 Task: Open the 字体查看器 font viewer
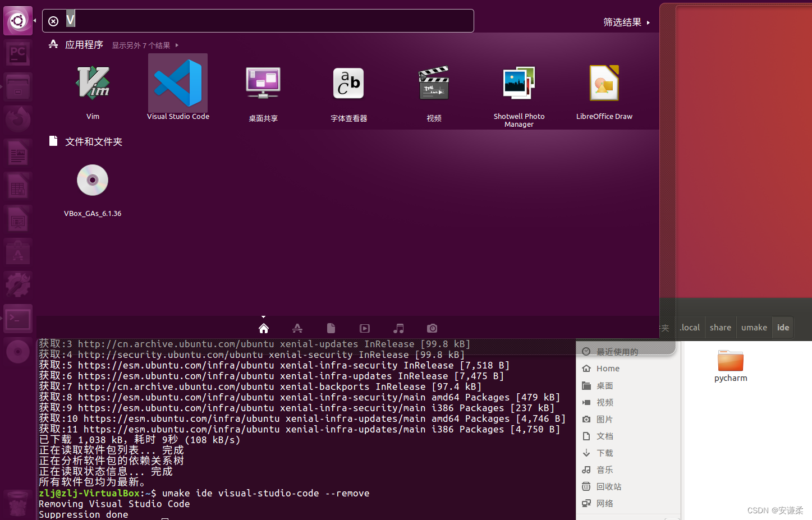point(348,82)
